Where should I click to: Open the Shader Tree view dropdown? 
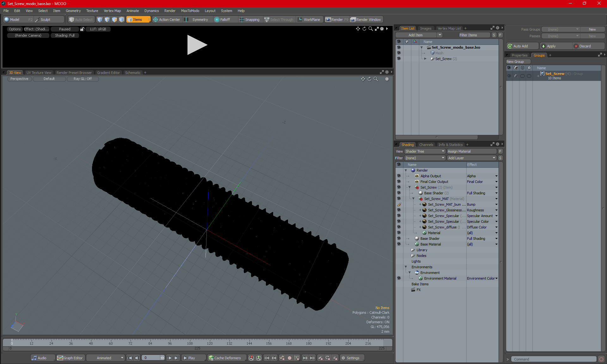tap(425, 151)
